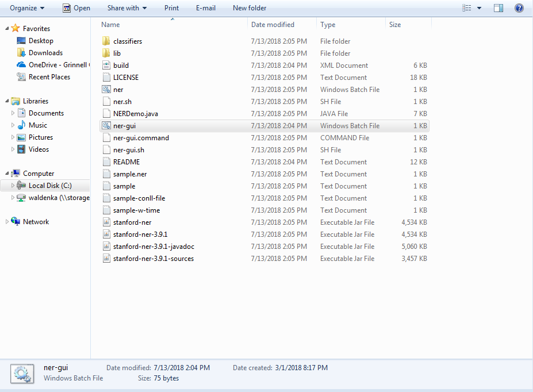Click the Music library icon

[x=21, y=125]
